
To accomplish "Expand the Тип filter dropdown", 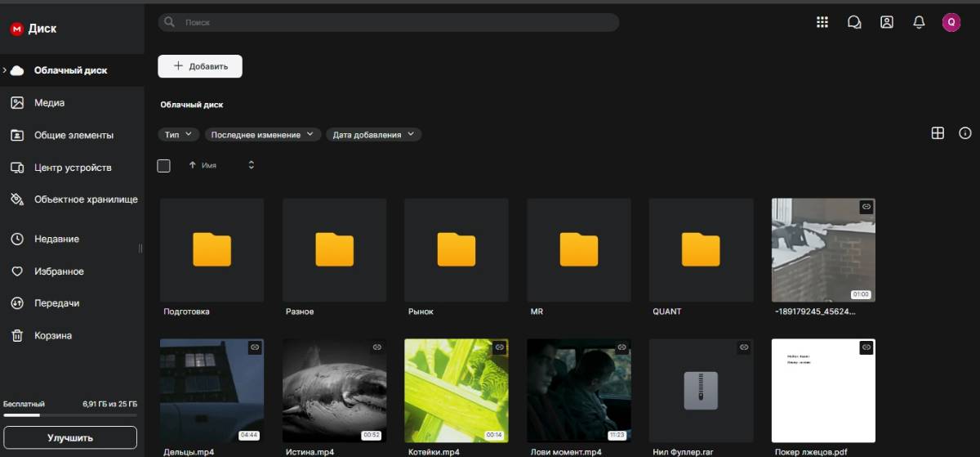I will 178,134.
